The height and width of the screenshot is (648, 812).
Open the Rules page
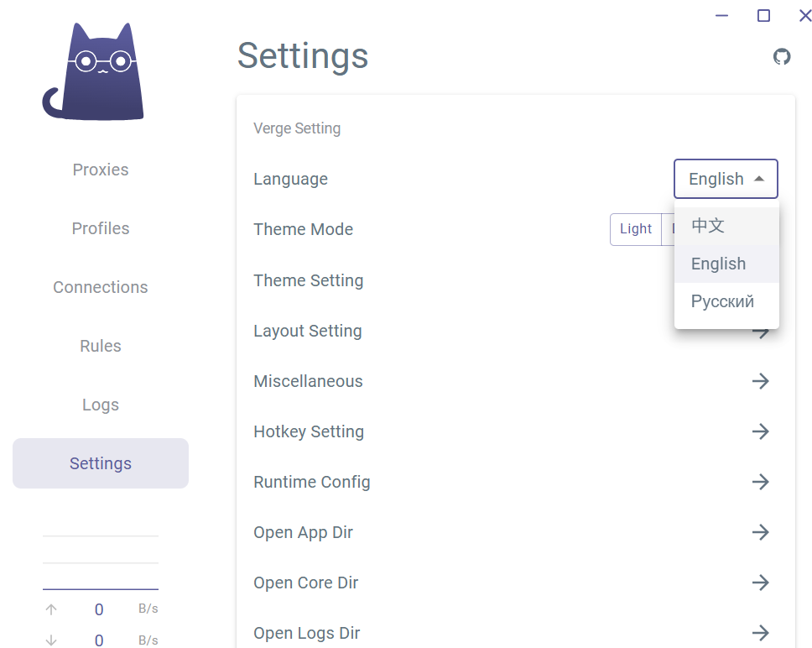click(101, 346)
